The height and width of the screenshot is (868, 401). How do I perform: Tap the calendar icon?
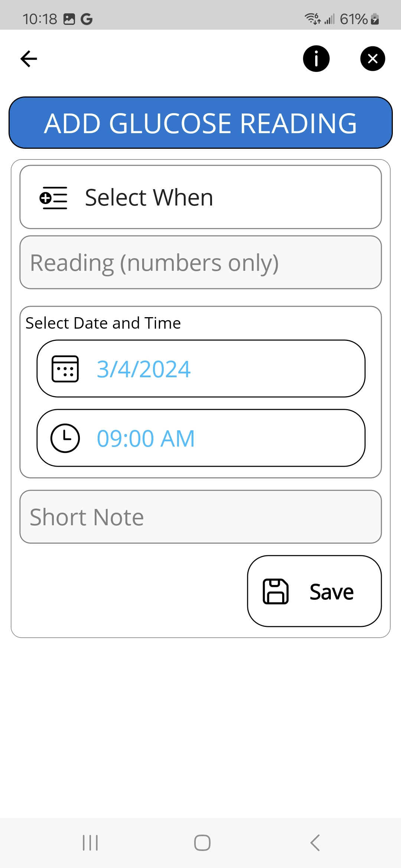(x=65, y=369)
